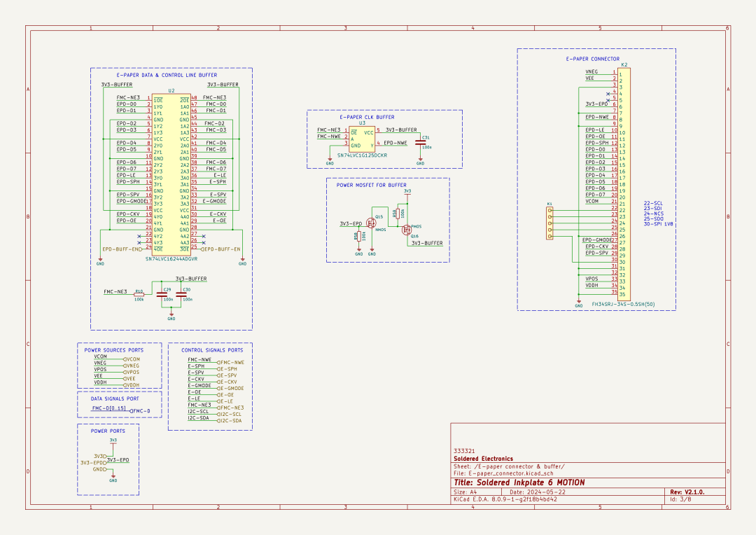This screenshot has width=756, height=535.
Task: Click the KiCad E.D.A. version text
Action: coord(505,499)
